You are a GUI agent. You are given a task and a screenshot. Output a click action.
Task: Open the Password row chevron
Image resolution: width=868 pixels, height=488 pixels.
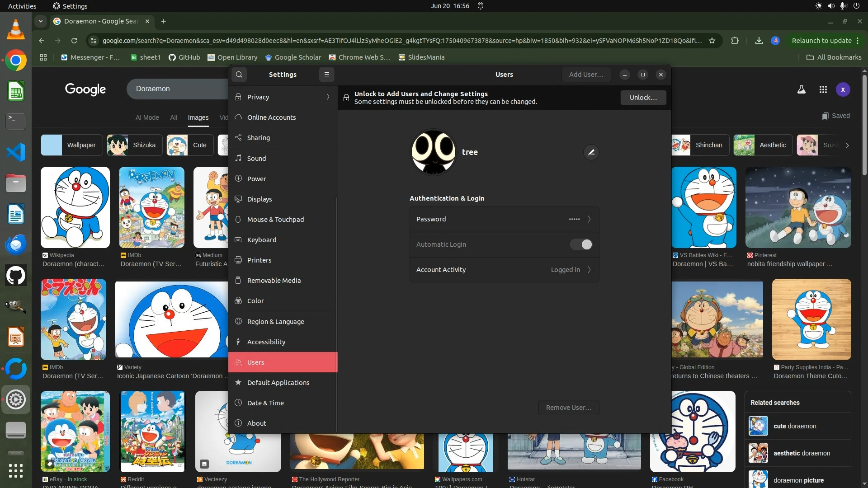point(589,219)
